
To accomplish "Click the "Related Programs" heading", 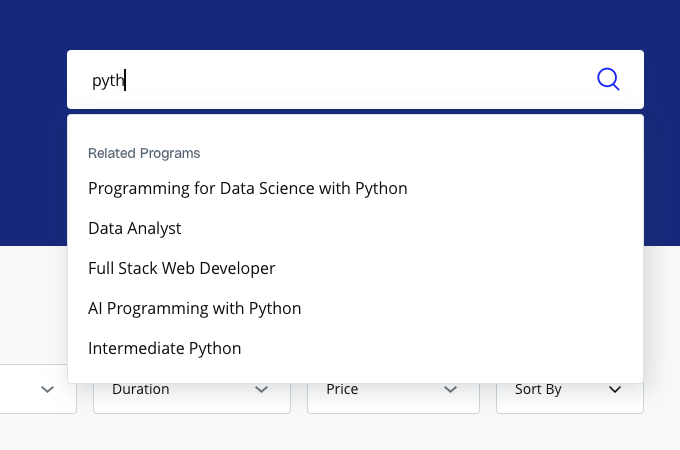I will pos(144,153).
